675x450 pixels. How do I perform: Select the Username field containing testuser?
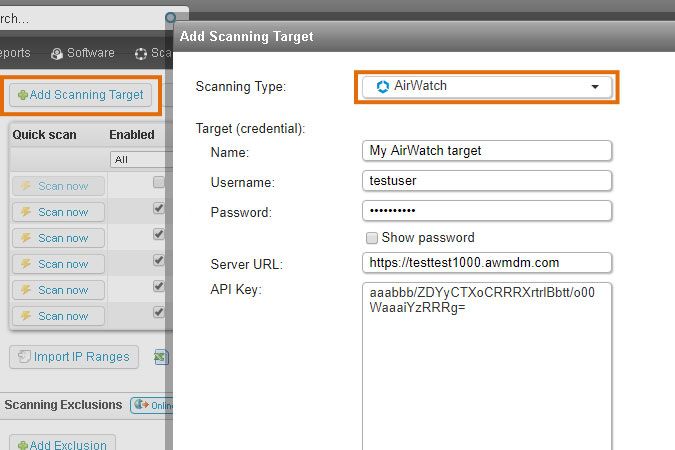point(486,181)
